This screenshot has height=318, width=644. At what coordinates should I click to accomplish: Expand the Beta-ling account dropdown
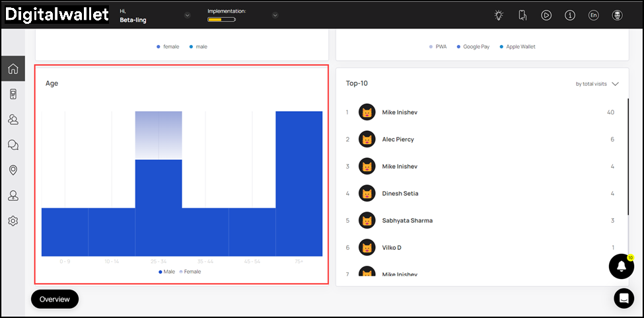coord(188,15)
